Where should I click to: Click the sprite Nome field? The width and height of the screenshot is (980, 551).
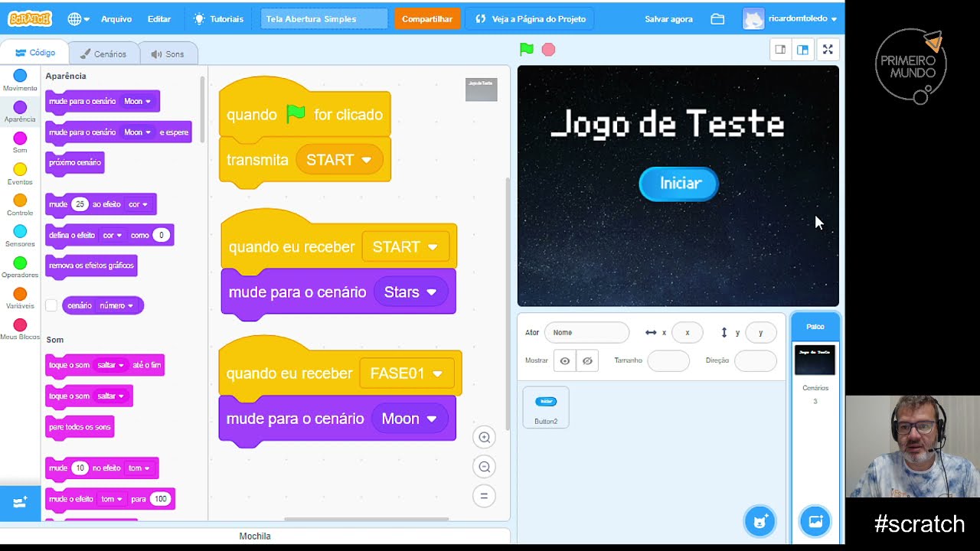coord(586,333)
